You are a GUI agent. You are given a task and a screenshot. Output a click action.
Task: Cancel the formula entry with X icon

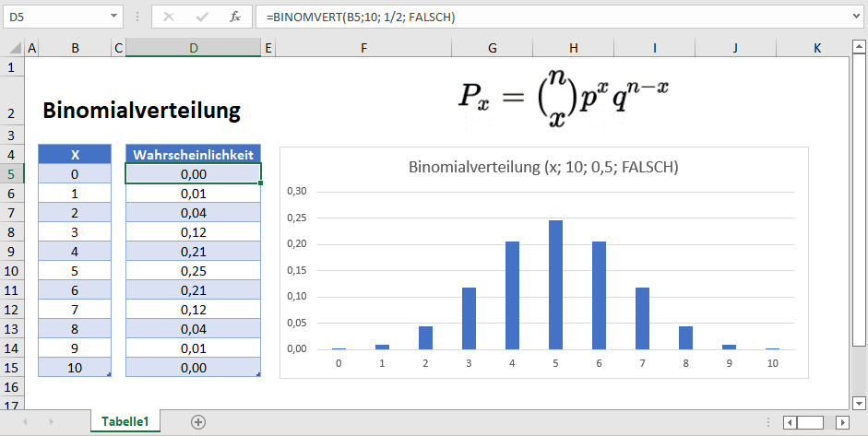(x=169, y=18)
